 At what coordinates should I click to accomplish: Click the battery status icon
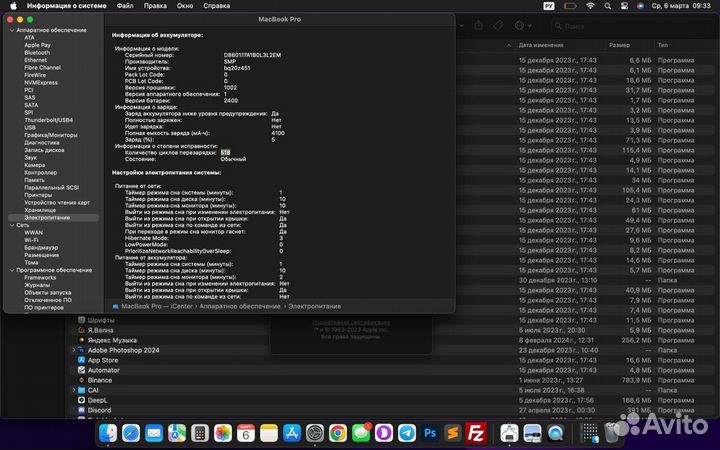click(570, 6)
